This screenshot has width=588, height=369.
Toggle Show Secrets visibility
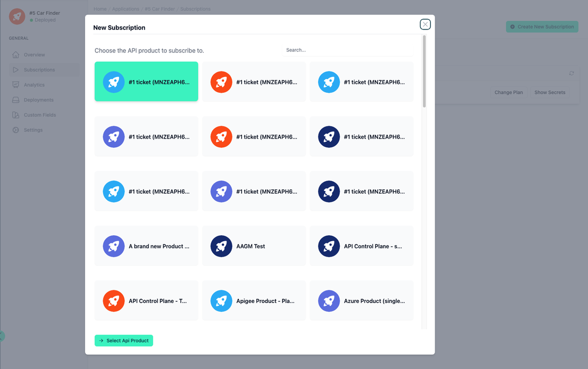coord(549,92)
